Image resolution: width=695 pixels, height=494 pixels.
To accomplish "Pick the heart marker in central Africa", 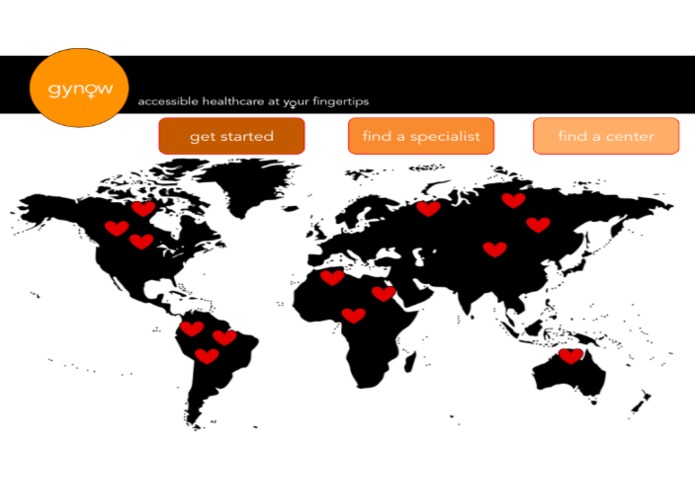I will click(354, 315).
